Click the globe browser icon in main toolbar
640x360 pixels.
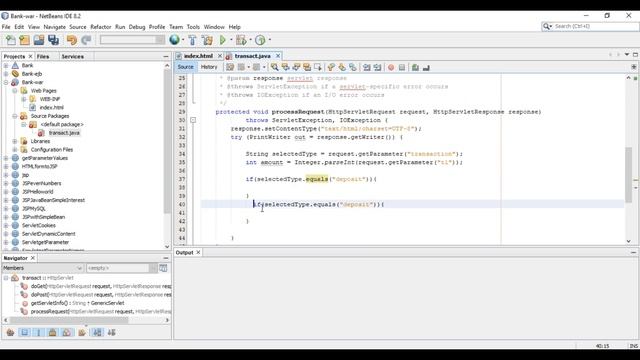tap(174, 40)
